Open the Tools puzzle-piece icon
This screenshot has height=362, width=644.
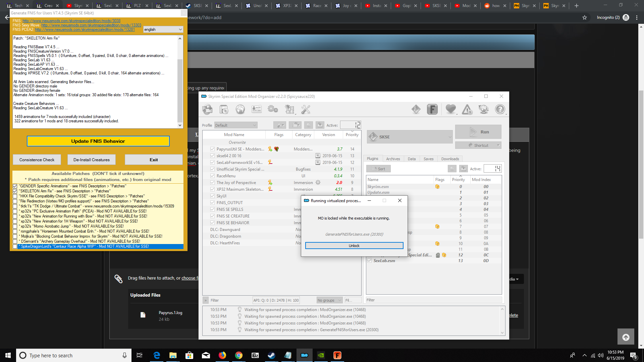coord(289,109)
